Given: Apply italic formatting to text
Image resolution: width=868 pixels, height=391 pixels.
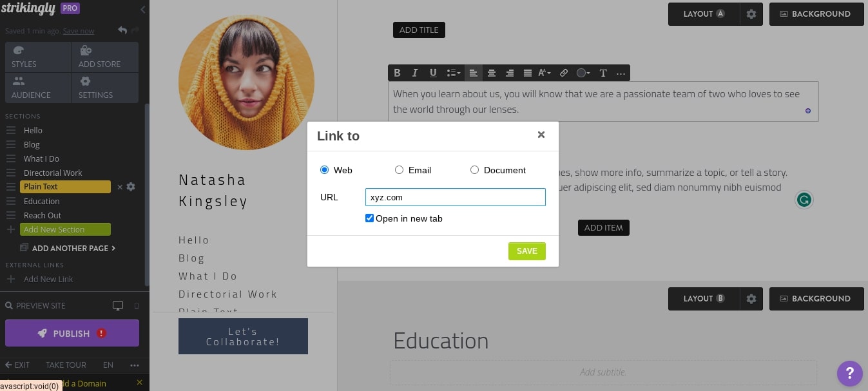Looking at the screenshot, I should click(415, 73).
